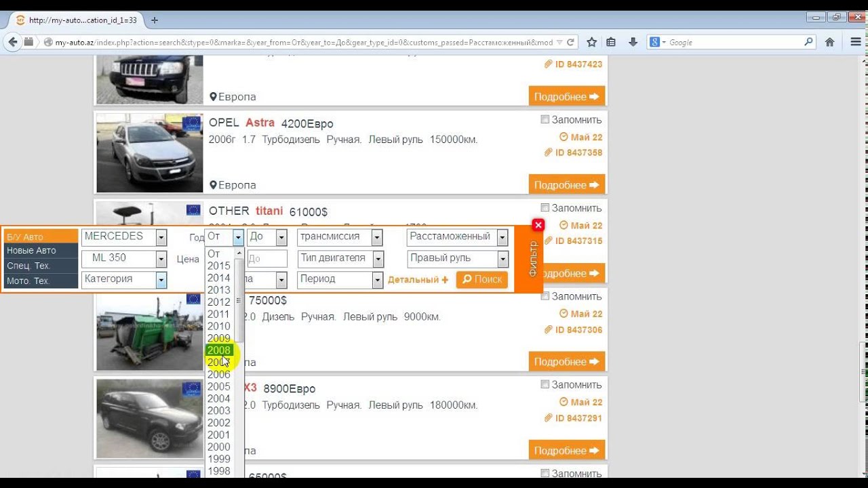The image size is (868, 488).
Task: Choose year 2005 in the list
Action: click(x=219, y=386)
